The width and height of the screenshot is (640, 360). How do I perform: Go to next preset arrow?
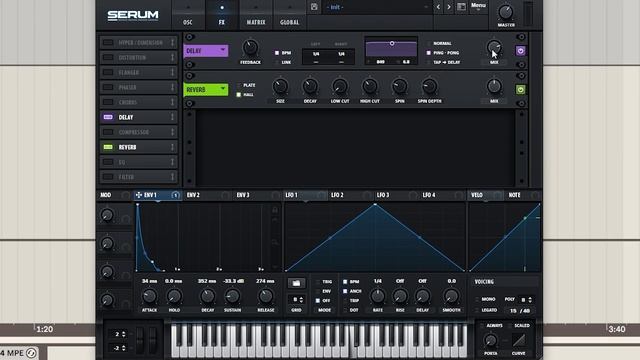(x=449, y=7)
